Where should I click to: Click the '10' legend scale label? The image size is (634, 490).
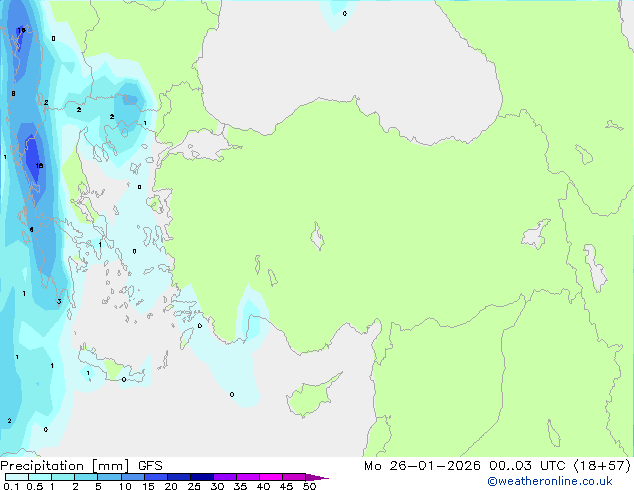125,486
